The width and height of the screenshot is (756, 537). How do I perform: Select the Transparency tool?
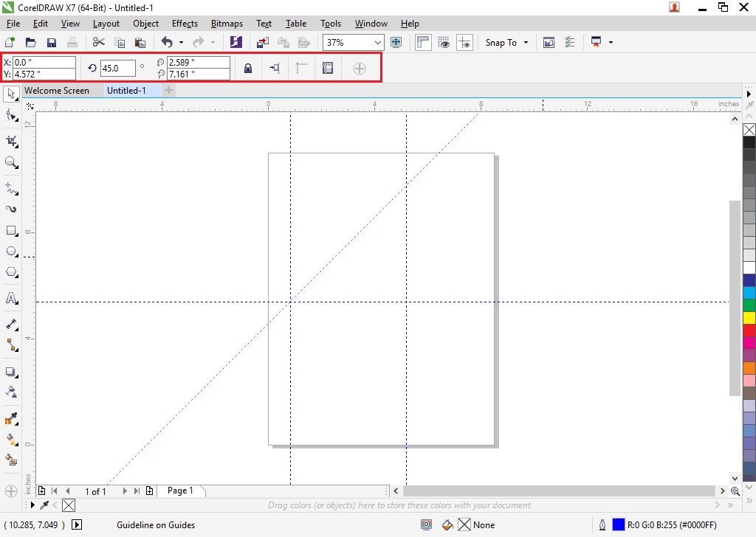click(x=11, y=392)
